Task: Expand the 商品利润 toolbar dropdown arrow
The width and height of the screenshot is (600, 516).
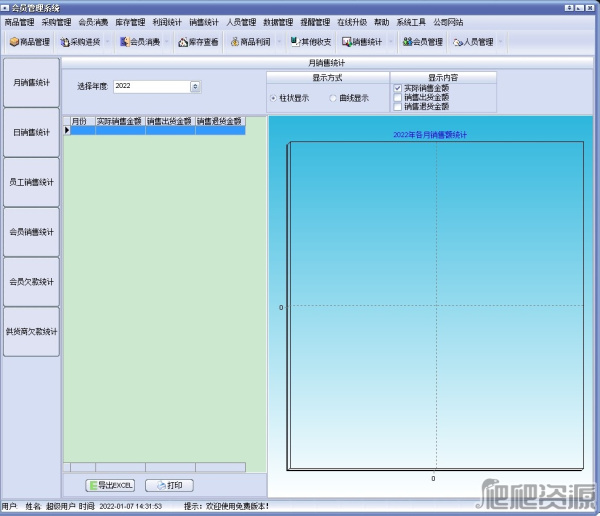Action: tap(279, 42)
